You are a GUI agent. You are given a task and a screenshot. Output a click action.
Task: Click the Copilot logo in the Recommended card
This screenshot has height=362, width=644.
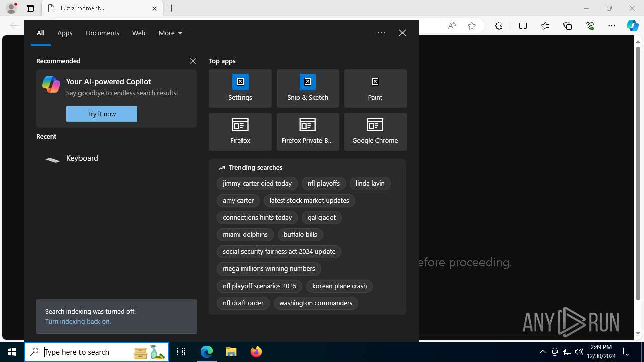[51, 84]
